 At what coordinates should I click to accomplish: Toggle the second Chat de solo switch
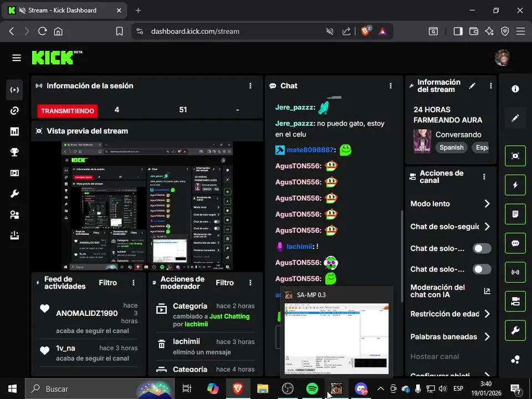click(x=482, y=269)
